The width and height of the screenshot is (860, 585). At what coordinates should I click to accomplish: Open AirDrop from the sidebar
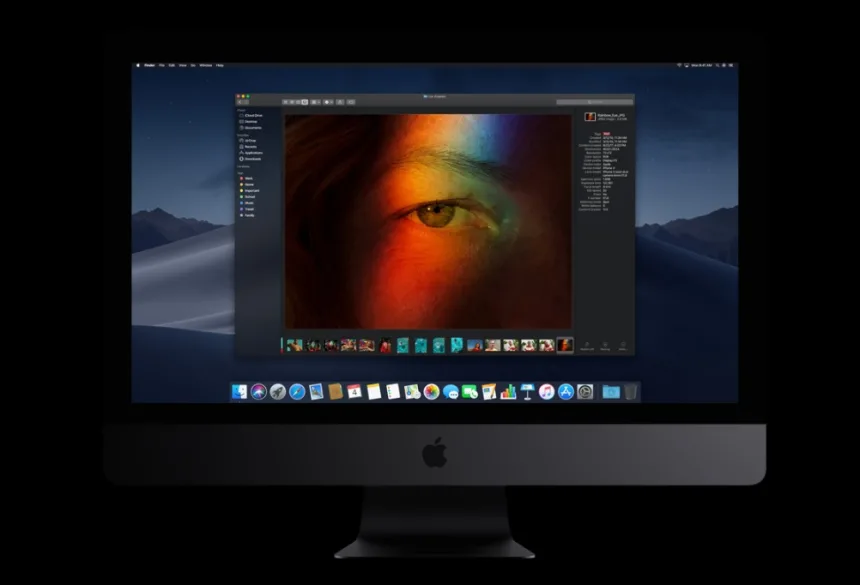click(252, 140)
